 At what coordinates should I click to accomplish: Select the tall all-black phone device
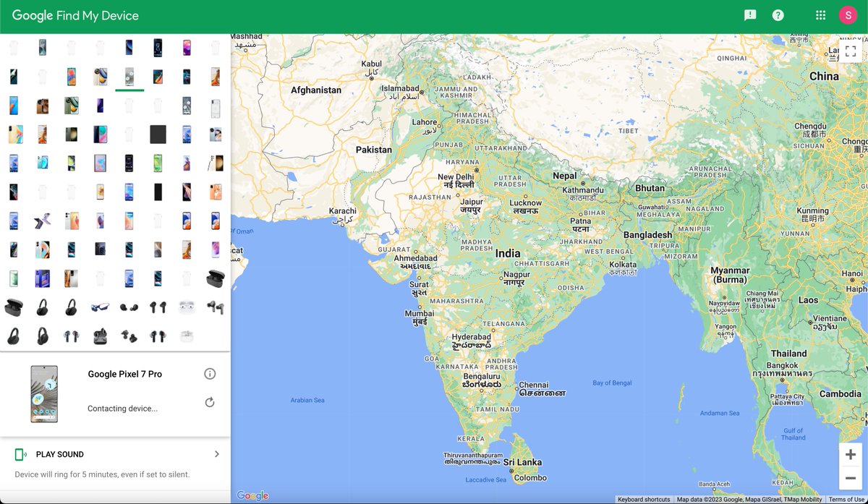158,192
